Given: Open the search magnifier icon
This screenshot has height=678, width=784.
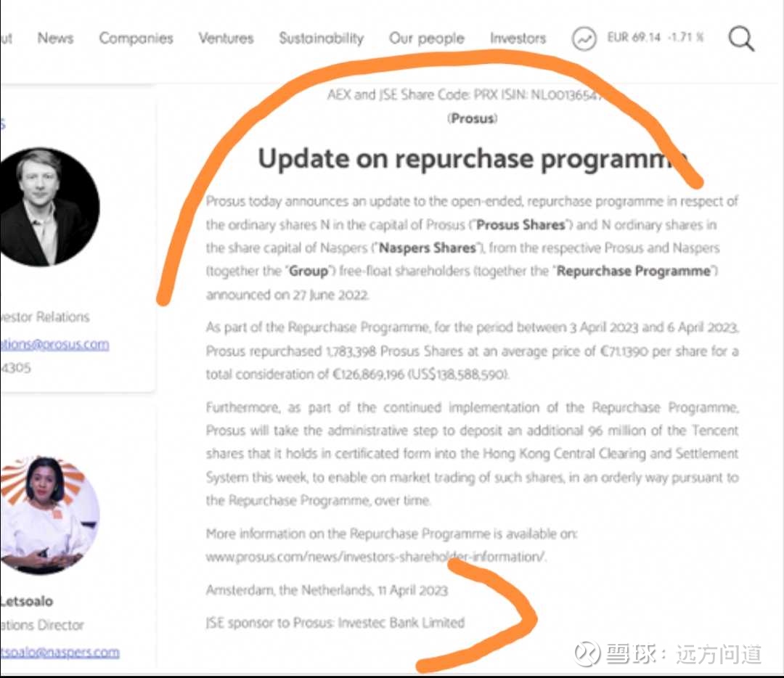Looking at the screenshot, I should [x=741, y=38].
